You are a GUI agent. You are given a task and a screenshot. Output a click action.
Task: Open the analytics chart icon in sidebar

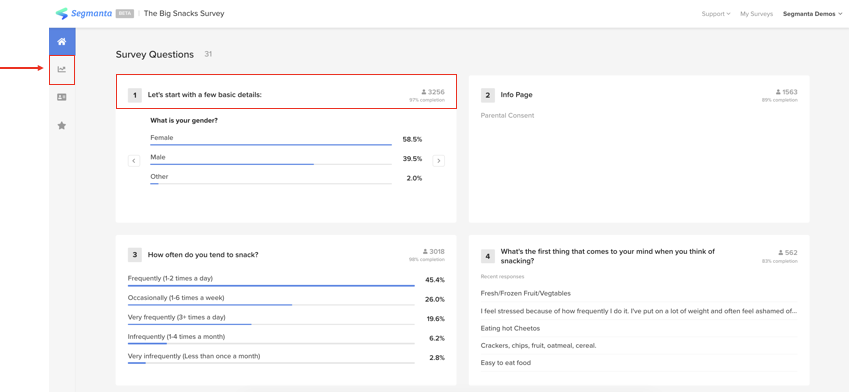tap(62, 69)
